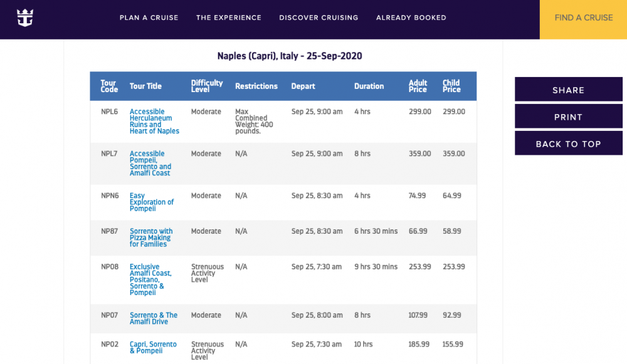Screen dimensions: 627x364
Task: Click the Tour Title column header
Action: (x=145, y=86)
